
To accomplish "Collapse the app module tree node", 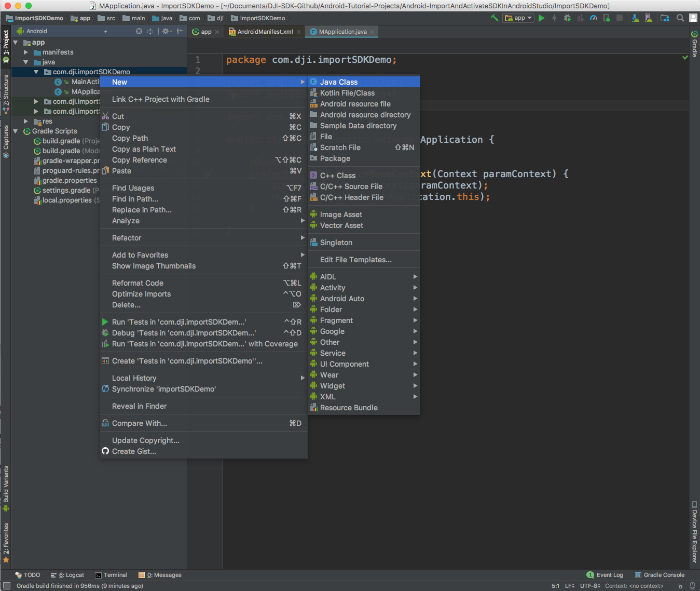I will point(16,43).
